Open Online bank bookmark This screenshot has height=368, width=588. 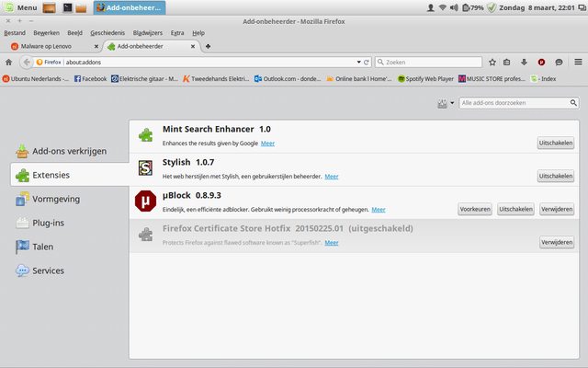pos(359,79)
